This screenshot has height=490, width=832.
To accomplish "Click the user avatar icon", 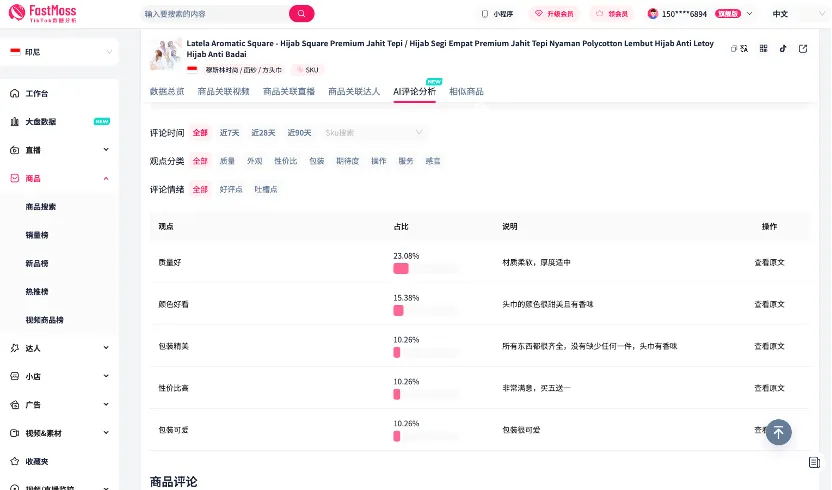I will click(x=653, y=14).
